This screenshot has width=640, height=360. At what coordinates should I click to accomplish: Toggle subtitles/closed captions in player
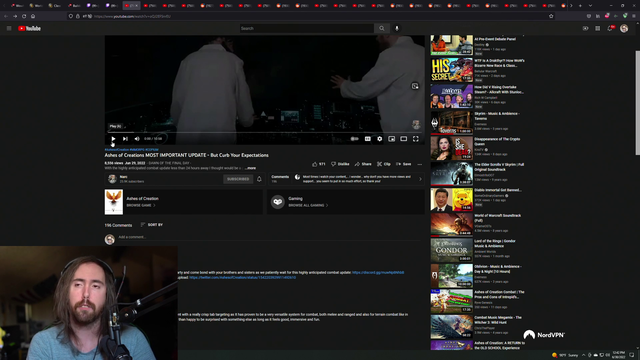pyautogui.click(x=368, y=139)
